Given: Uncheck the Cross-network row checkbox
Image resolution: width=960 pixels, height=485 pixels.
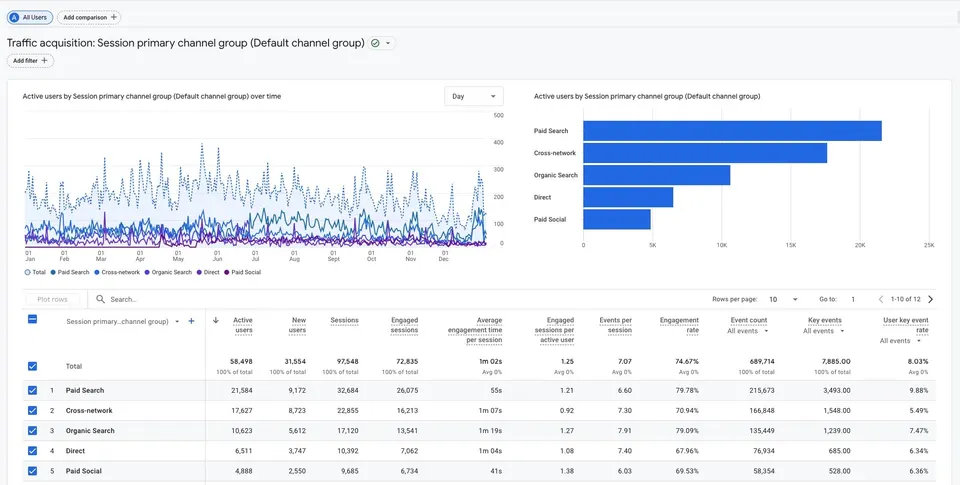Looking at the screenshot, I should pyautogui.click(x=32, y=410).
